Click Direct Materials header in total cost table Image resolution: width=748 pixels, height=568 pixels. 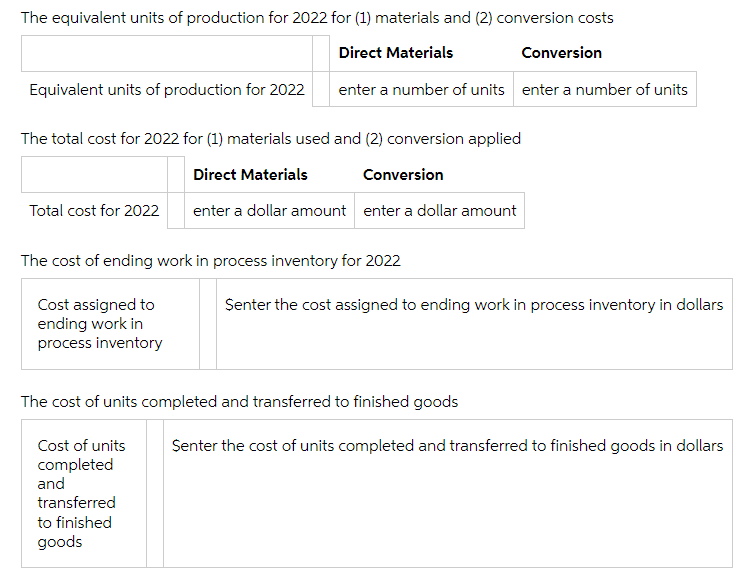pyautogui.click(x=250, y=175)
